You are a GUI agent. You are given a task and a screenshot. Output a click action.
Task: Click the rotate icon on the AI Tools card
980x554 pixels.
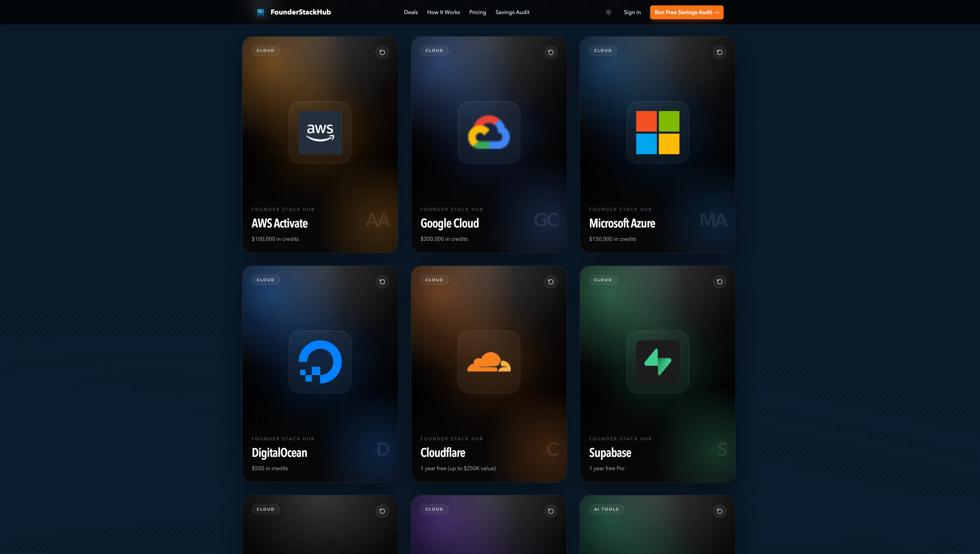point(719,511)
